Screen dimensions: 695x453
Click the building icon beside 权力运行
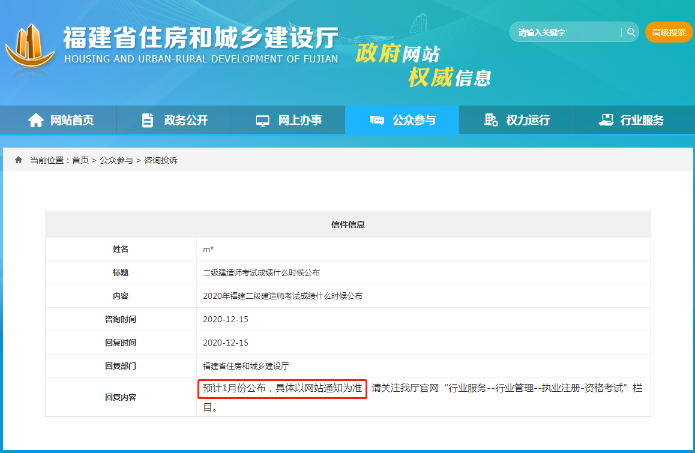pyautogui.click(x=491, y=120)
